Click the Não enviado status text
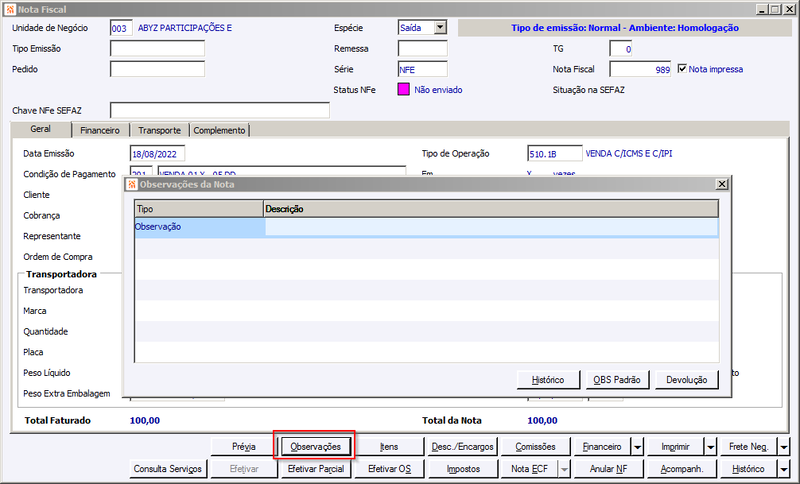The width and height of the screenshot is (800, 484). tap(438, 90)
